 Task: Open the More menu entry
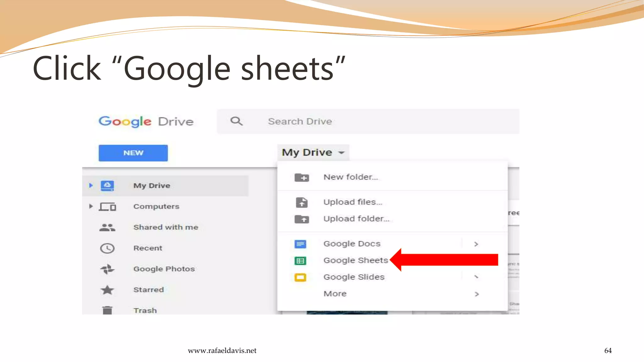point(335,294)
